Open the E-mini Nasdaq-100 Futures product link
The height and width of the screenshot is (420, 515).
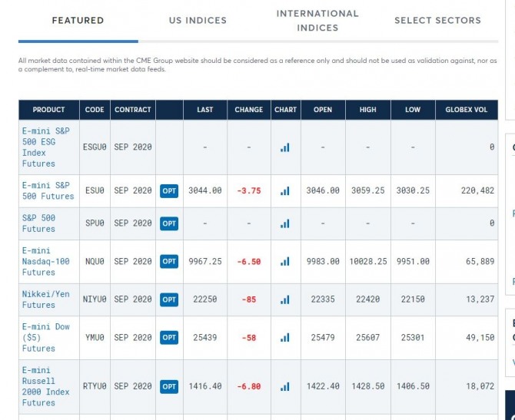click(45, 262)
